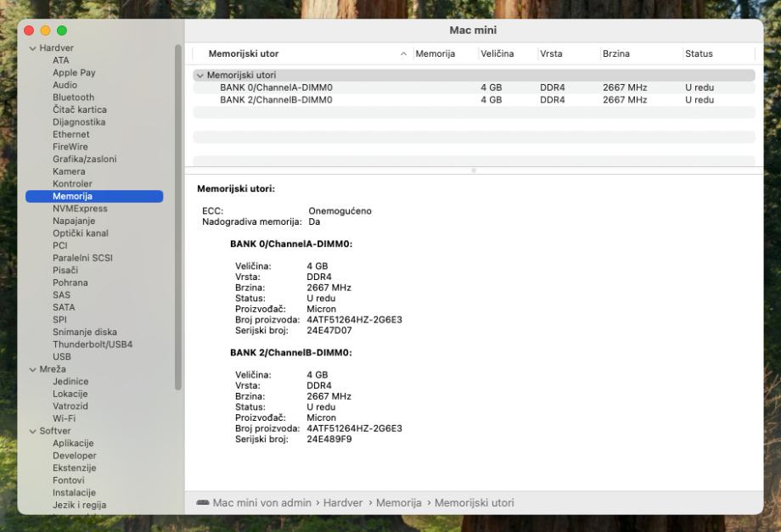
Task: Collapse the Memorijski utori table group
Action: 200,76
